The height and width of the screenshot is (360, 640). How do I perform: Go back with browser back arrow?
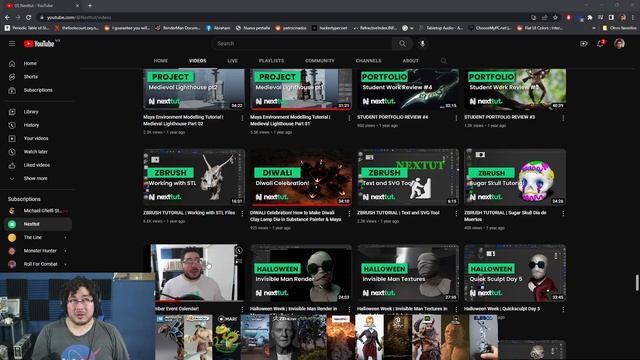[7, 18]
